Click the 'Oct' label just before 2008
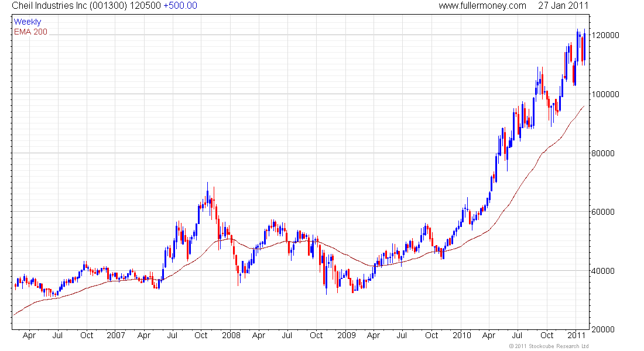644x351 pixels. pos(201,335)
